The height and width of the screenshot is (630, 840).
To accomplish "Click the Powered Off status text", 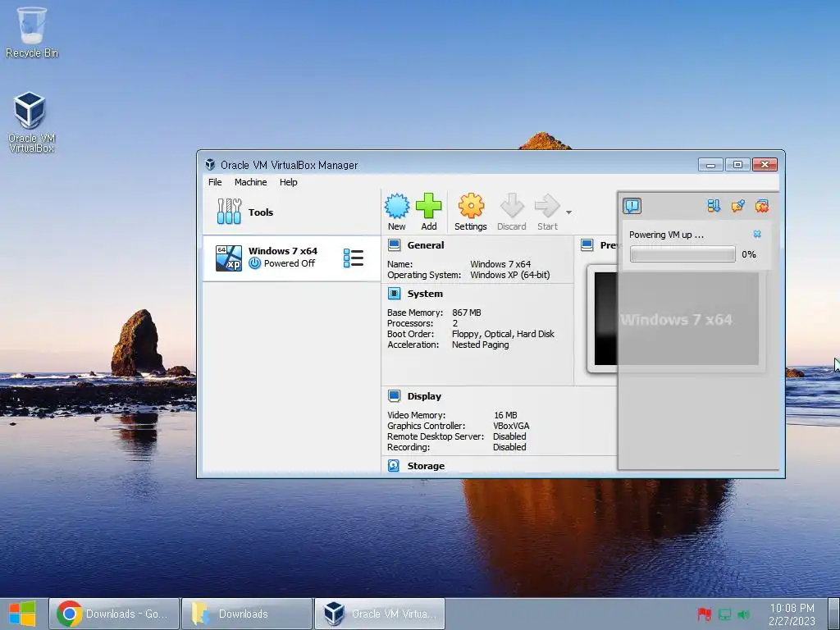I will click(x=290, y=263).
